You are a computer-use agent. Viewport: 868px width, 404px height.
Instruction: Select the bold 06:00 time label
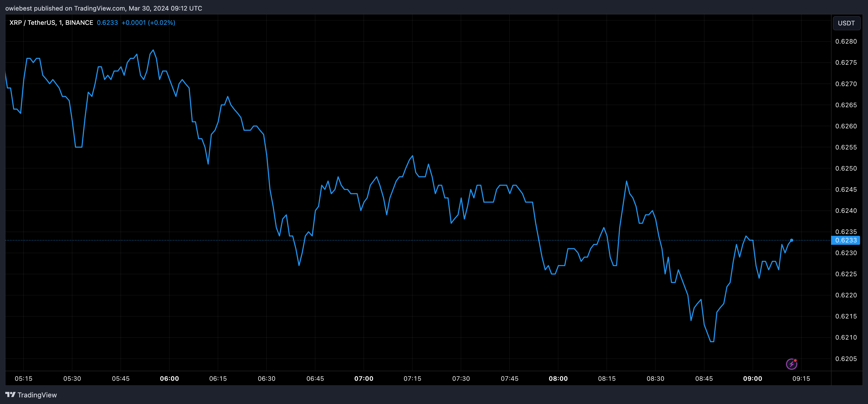(x=170, y=378)
